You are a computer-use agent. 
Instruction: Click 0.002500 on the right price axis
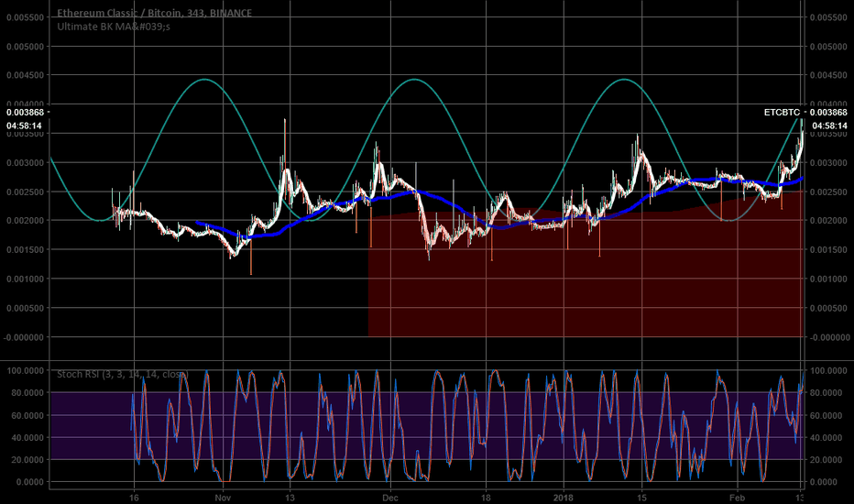pos(829,192)
